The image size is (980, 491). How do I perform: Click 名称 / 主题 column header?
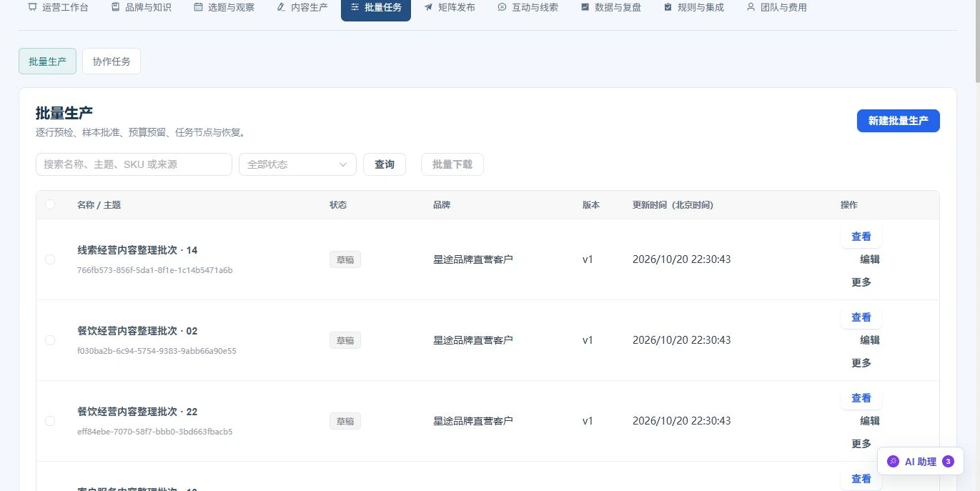99,205
